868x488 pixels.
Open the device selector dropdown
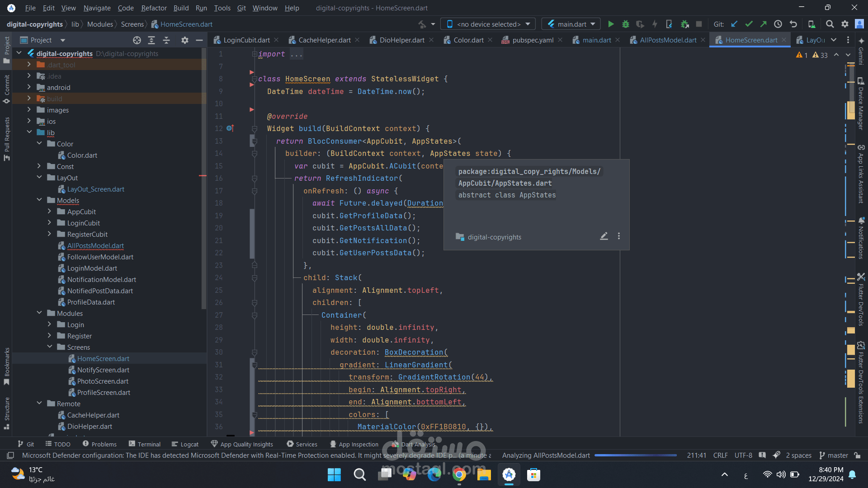(488, 24)
